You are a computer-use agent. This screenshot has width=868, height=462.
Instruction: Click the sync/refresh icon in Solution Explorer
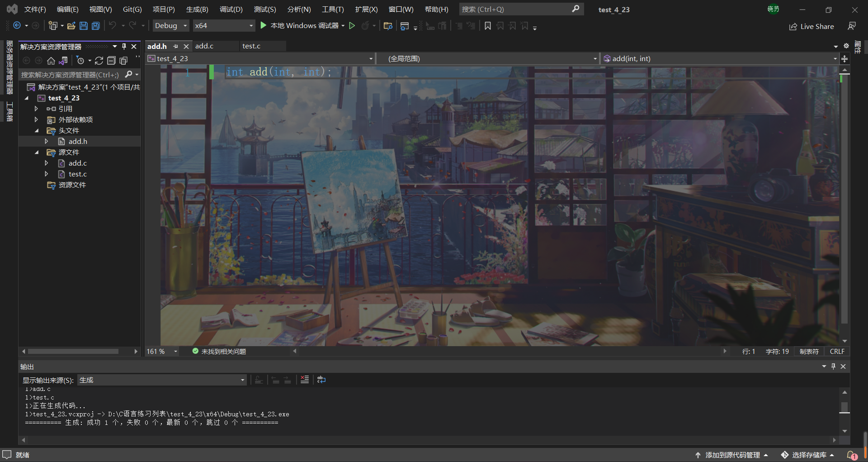99,61
